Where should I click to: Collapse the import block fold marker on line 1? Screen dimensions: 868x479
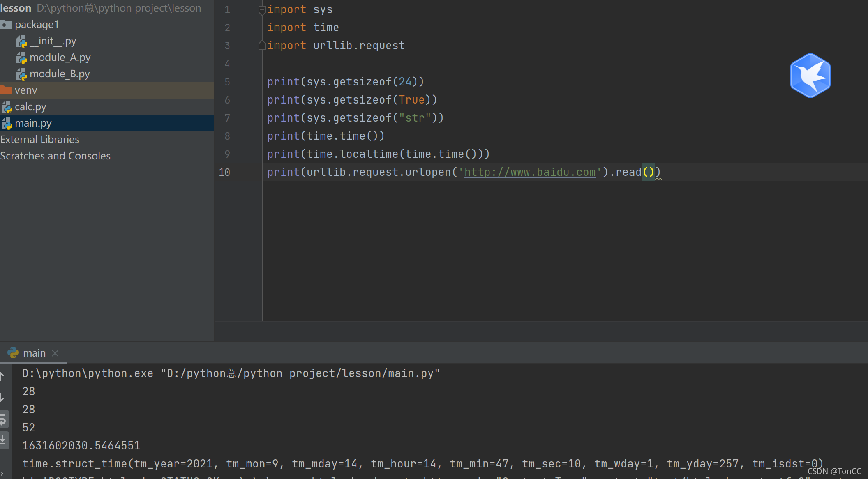pos(262,10)
